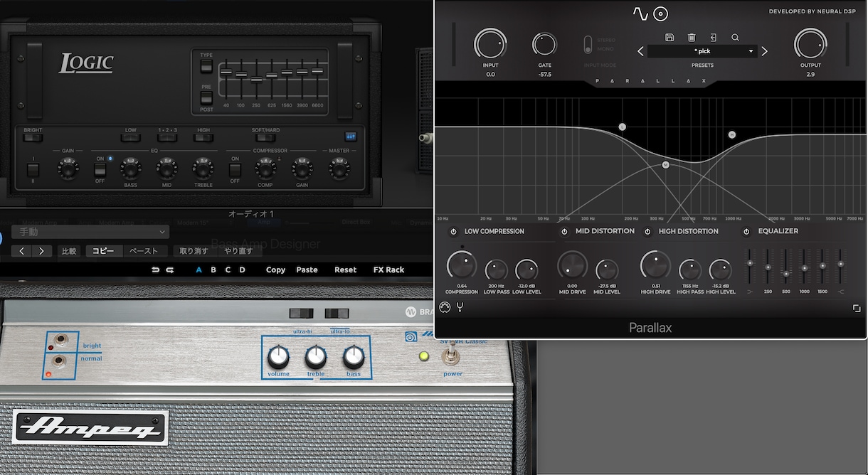
Task: Click the Parallax Output knob
Action: (810, 44)
